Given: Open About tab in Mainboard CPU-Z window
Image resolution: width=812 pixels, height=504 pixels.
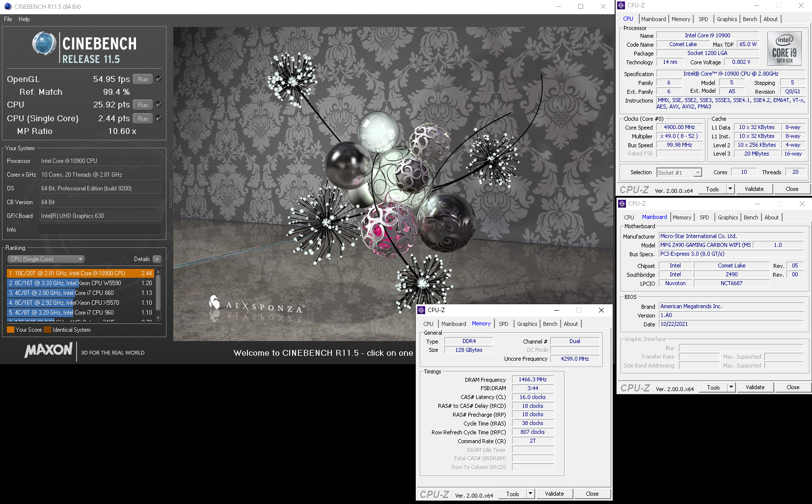Looking at the screenshot, I should point(772,217).
